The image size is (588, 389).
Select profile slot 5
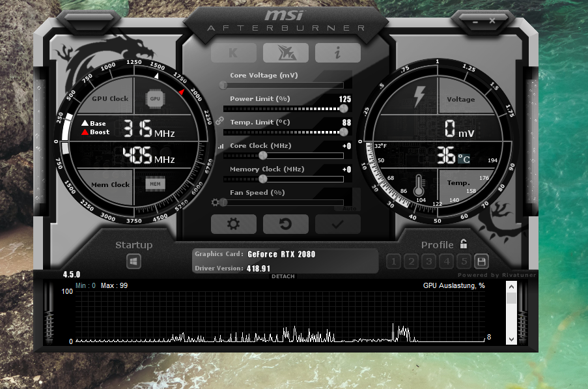tap(464, 261)
